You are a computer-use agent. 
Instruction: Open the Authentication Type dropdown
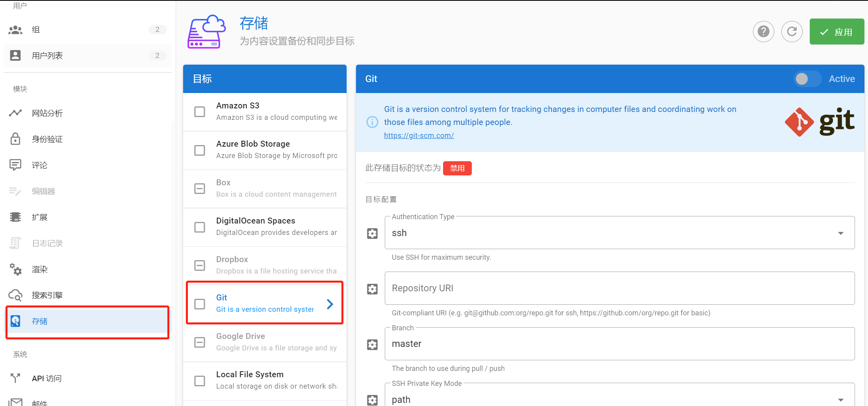[619, 233]
